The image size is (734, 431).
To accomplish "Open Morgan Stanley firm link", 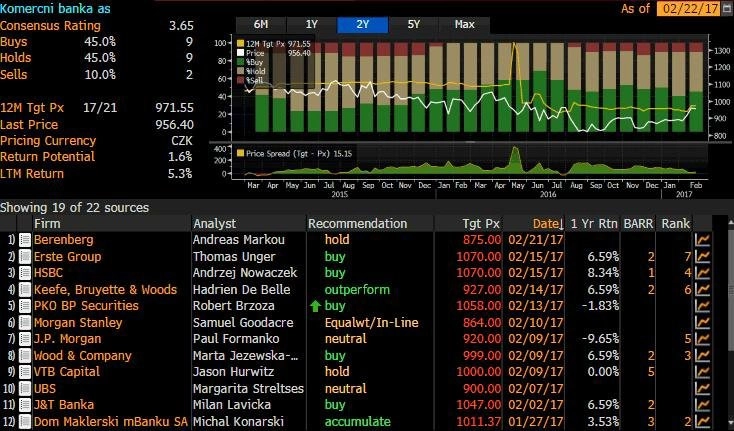I will coord(78,322).
